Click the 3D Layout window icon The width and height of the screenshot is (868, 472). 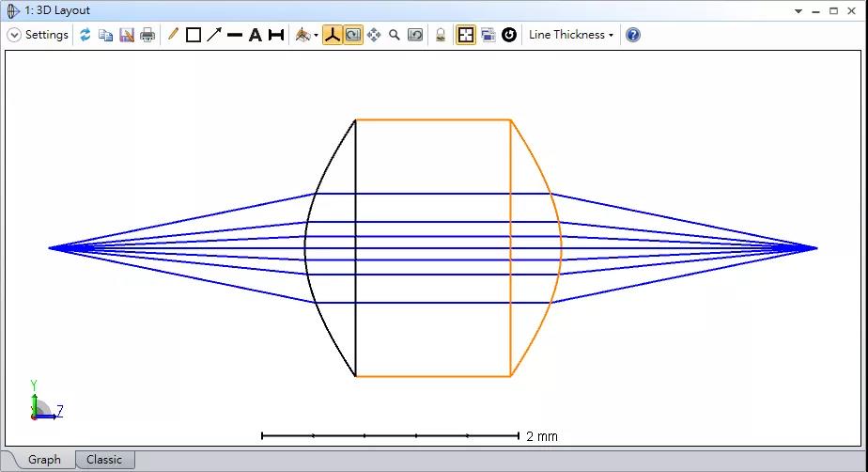(13, 10)
